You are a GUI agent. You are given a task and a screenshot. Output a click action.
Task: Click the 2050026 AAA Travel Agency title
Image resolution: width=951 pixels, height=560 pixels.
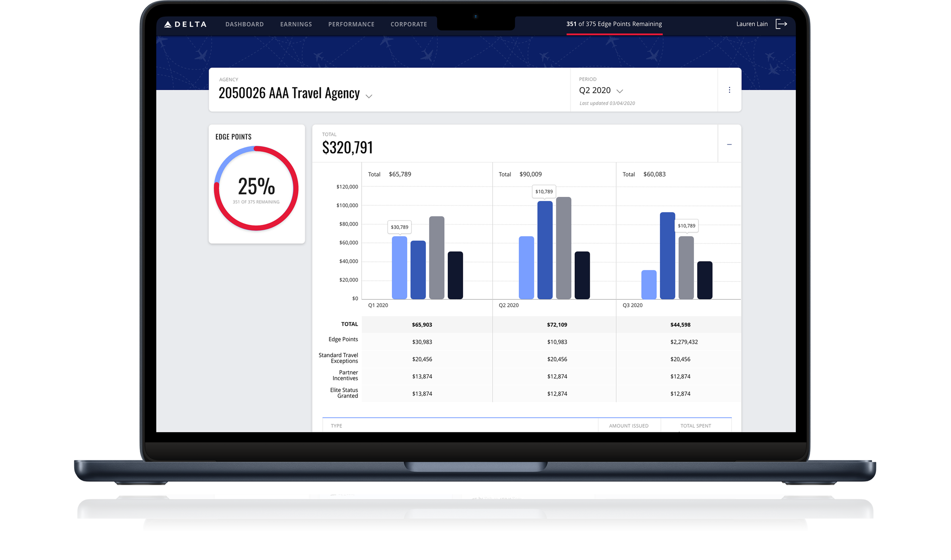click(289, 93)
